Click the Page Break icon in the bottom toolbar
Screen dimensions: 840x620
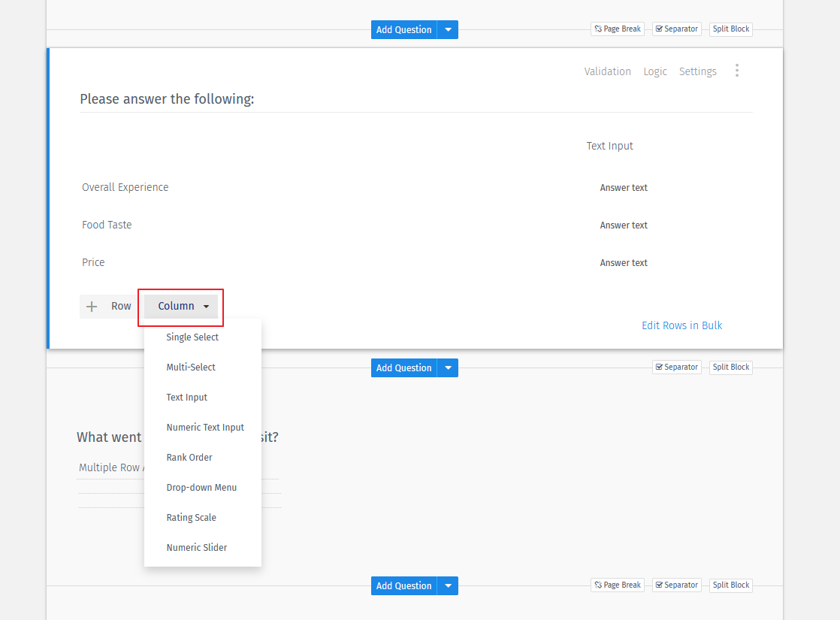617,585
